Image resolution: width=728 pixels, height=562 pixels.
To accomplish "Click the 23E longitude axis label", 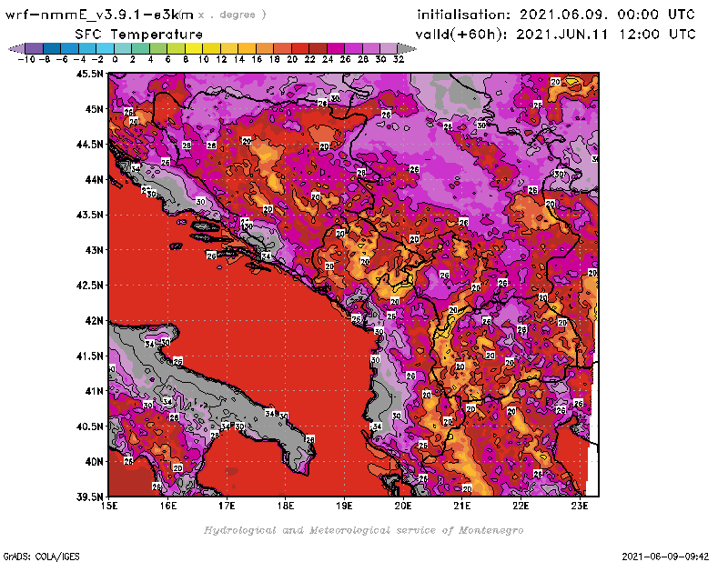I will (580, 506).
